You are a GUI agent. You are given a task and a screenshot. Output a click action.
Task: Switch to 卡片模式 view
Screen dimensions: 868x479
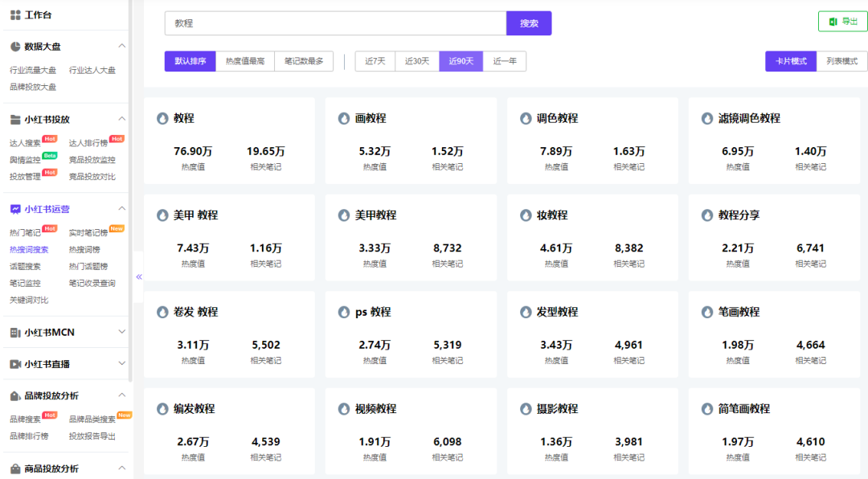click(791, 61)
